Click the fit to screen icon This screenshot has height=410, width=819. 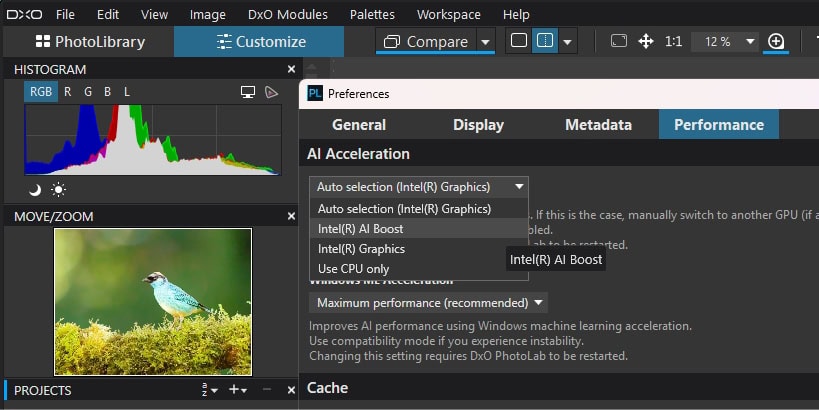pyautogui.click(x=618, y=41)
